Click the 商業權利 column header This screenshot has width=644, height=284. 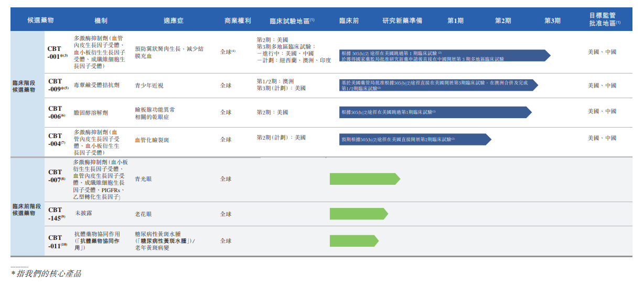click(x=238, y=20)
